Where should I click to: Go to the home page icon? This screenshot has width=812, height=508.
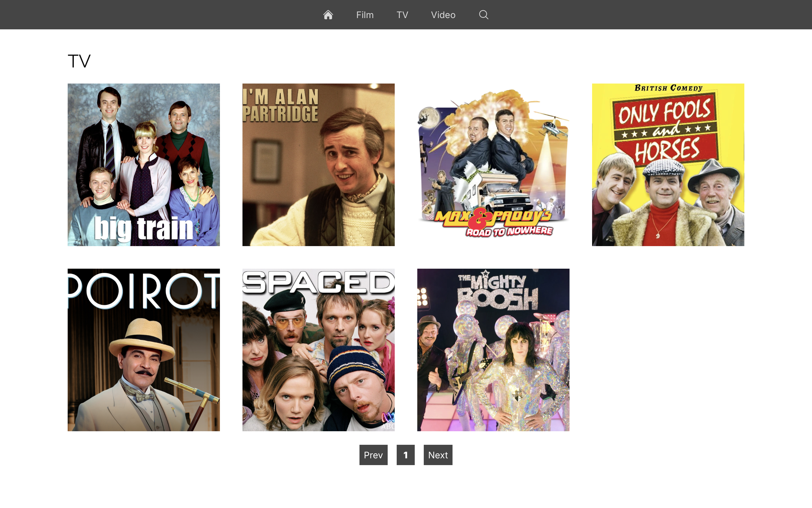328,15
